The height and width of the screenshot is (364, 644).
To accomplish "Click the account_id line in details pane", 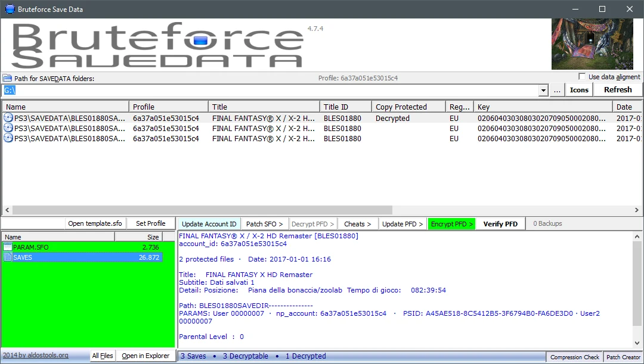I will click(x=233, y=244).
